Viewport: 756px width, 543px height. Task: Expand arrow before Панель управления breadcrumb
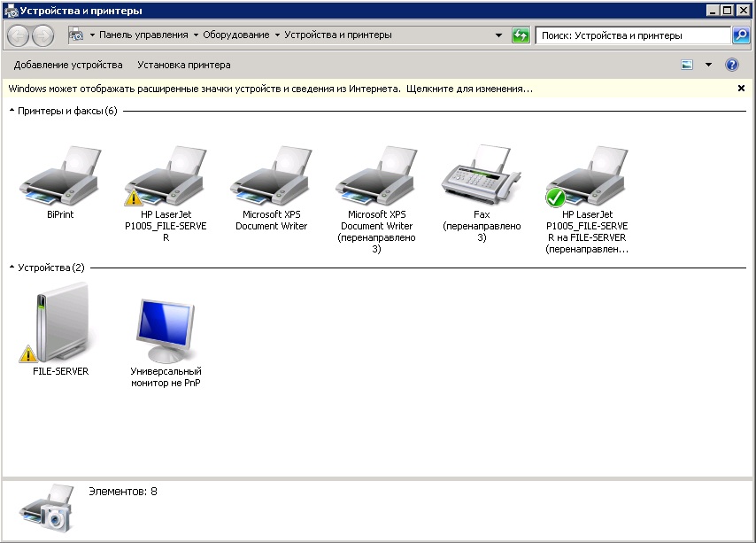92,35
